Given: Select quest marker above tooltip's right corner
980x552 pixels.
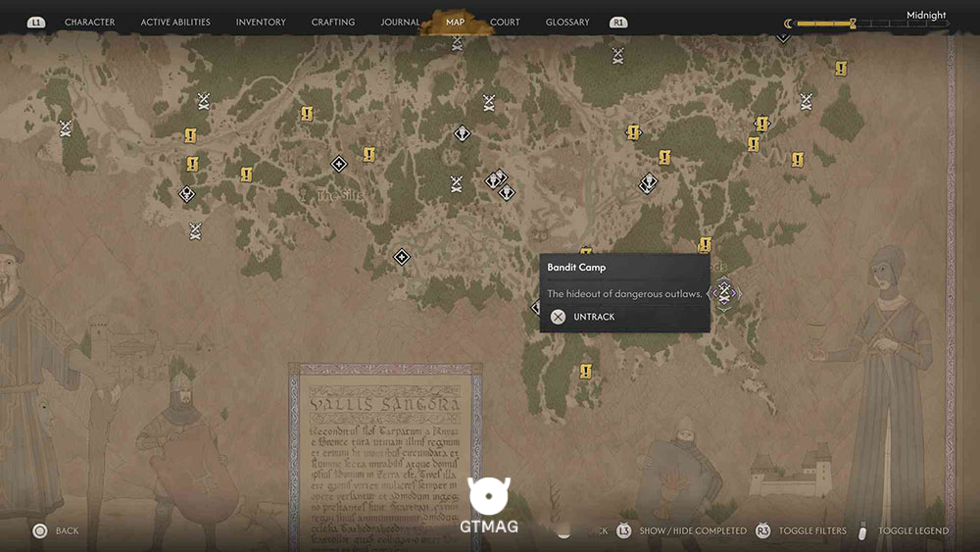Looking at the screenshot, I should click(x=705, y=244).
